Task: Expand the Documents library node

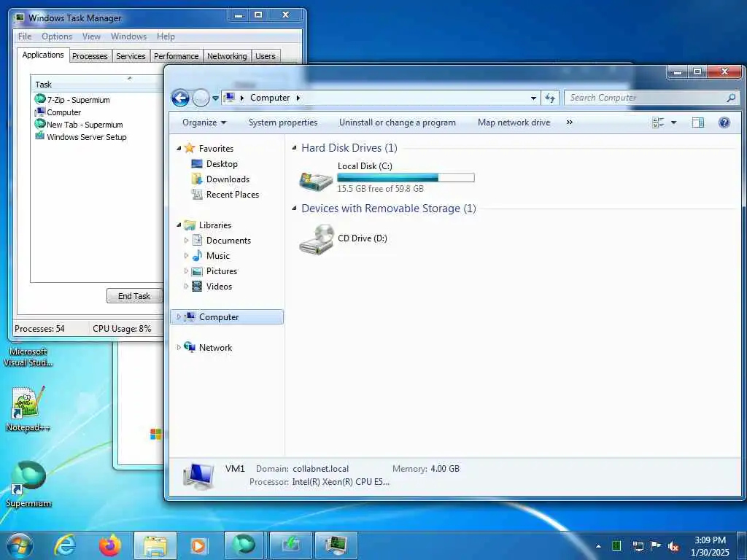Action: 186,241
